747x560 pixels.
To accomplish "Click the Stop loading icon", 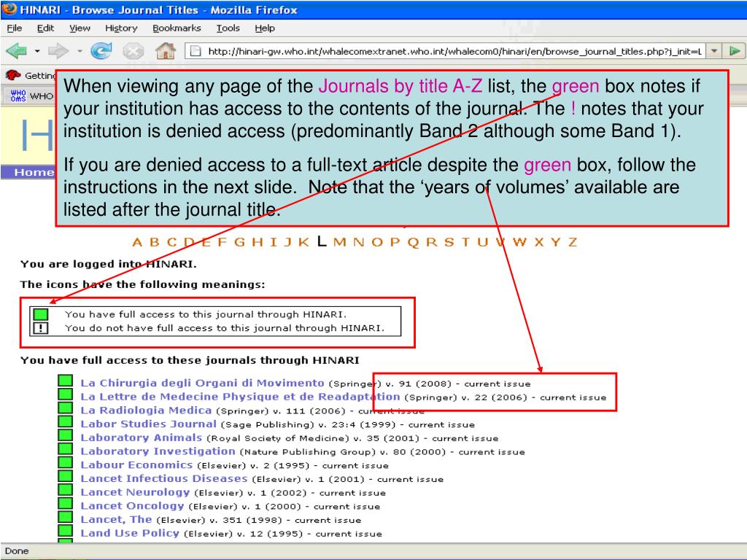I will [133, 51].
